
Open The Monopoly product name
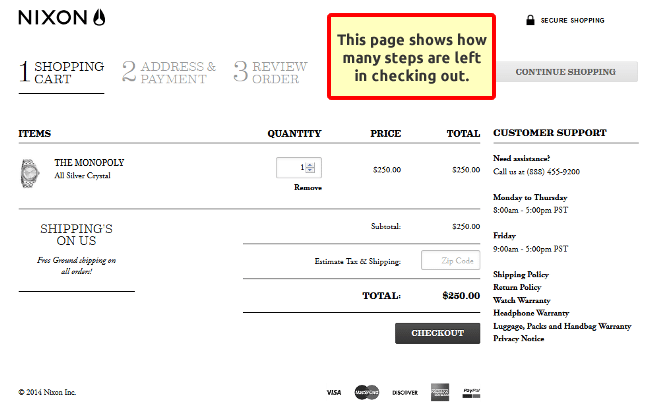[x=89, y=162]
